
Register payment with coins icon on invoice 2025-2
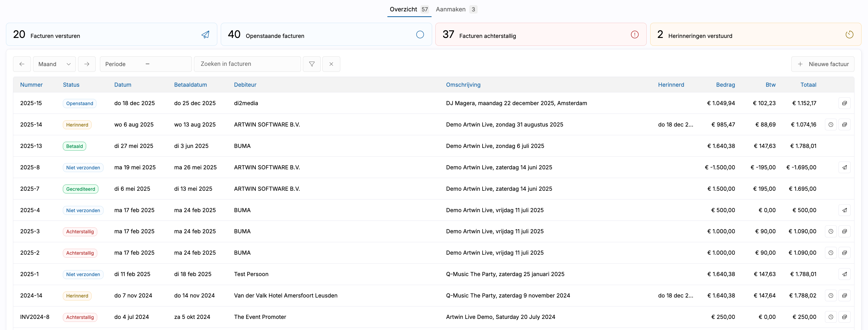pos(844,253)
